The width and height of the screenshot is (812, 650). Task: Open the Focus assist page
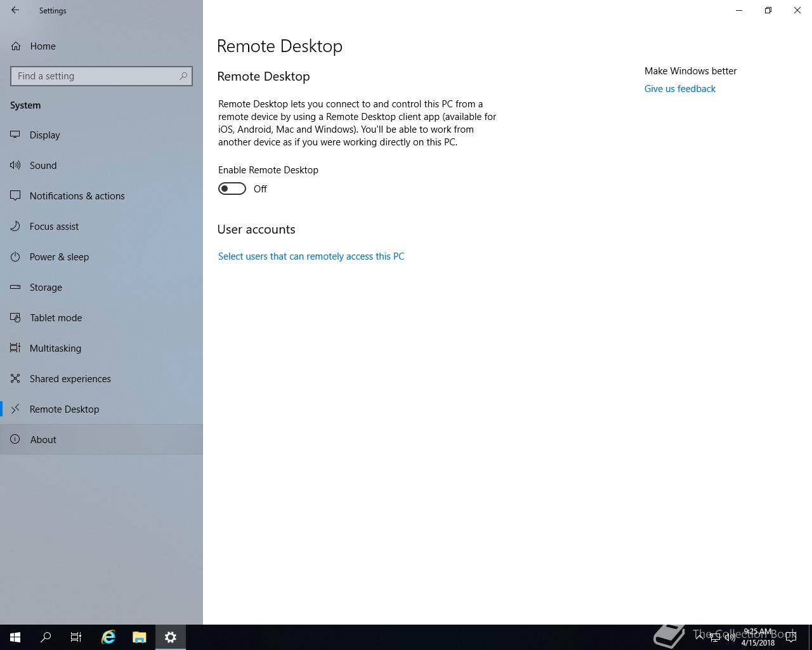[x=101, y=227]
